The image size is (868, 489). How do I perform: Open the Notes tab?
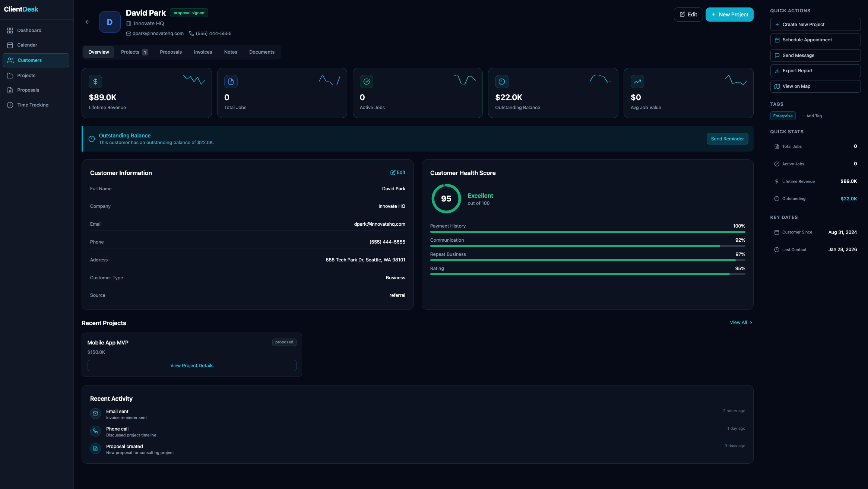click(231, 52)
